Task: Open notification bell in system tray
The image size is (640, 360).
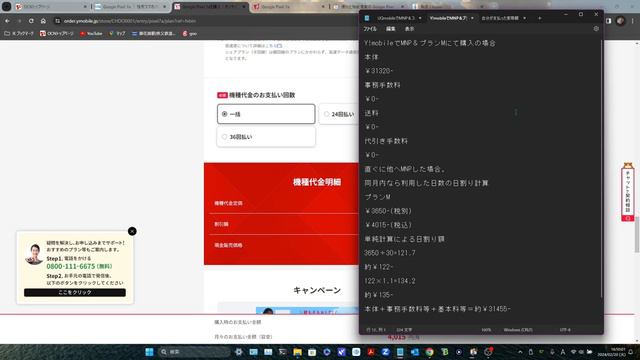Action: (x=631, y=352)
